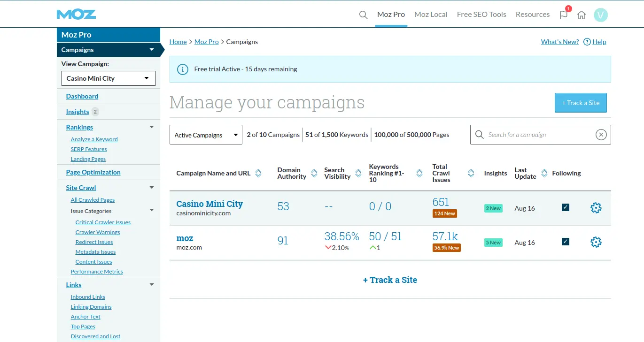Screen dimensions: 644x342
Task: Open the user avatar menu
Action: click(601, 15)
